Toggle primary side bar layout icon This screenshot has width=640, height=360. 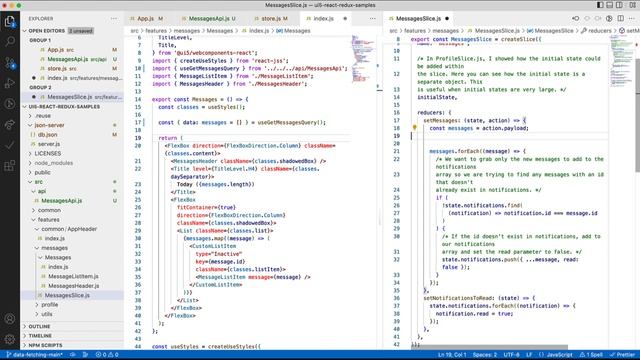pyautogui.click(x=600, y=5)
